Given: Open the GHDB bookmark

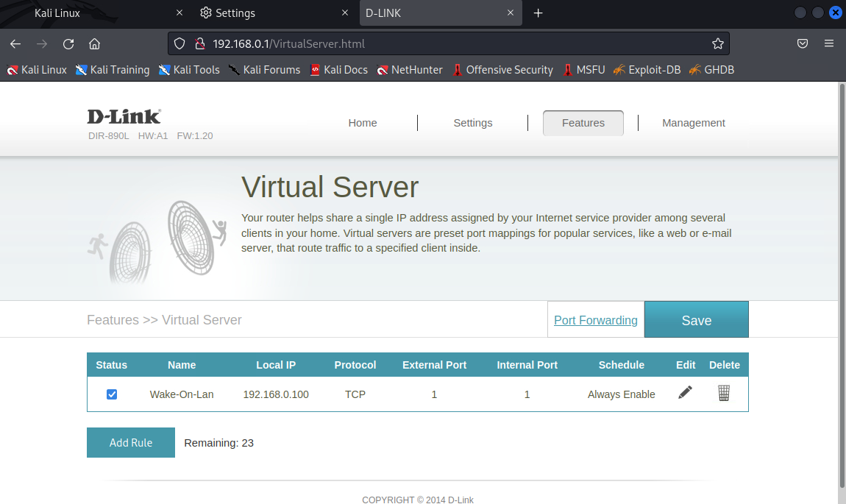Looking at the screenshot, I should point(711,70).
